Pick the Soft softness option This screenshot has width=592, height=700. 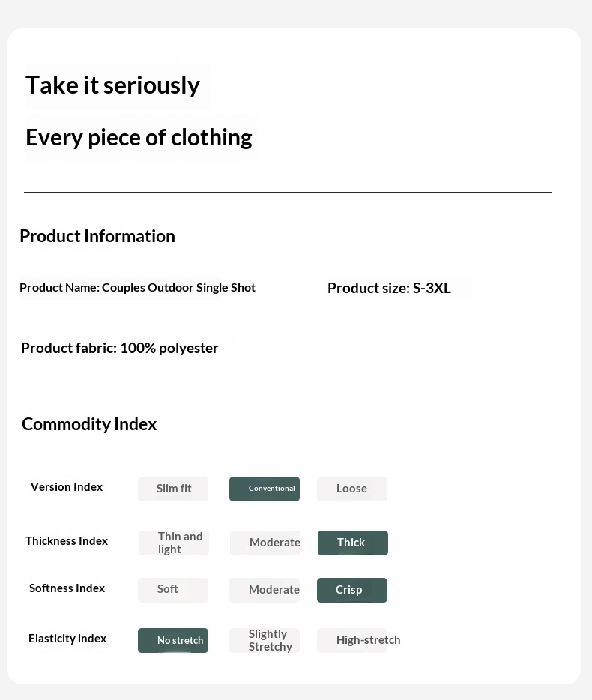(172, 590)
